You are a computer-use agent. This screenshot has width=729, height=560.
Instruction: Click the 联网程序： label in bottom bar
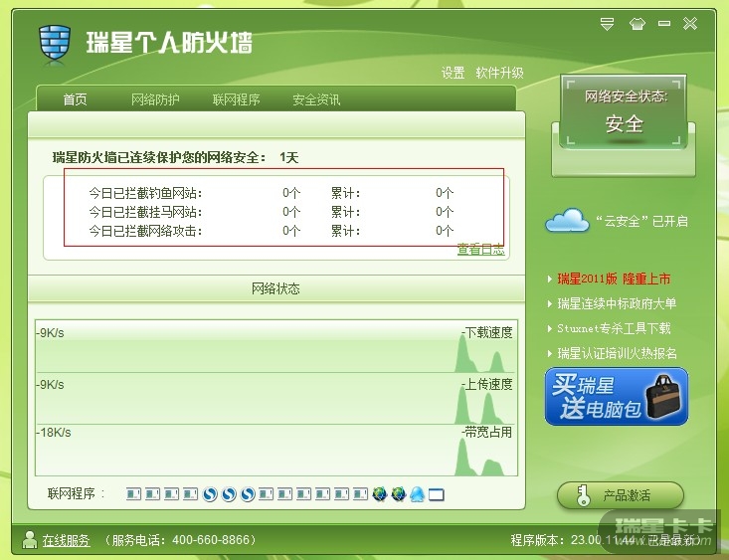point(77,493)
